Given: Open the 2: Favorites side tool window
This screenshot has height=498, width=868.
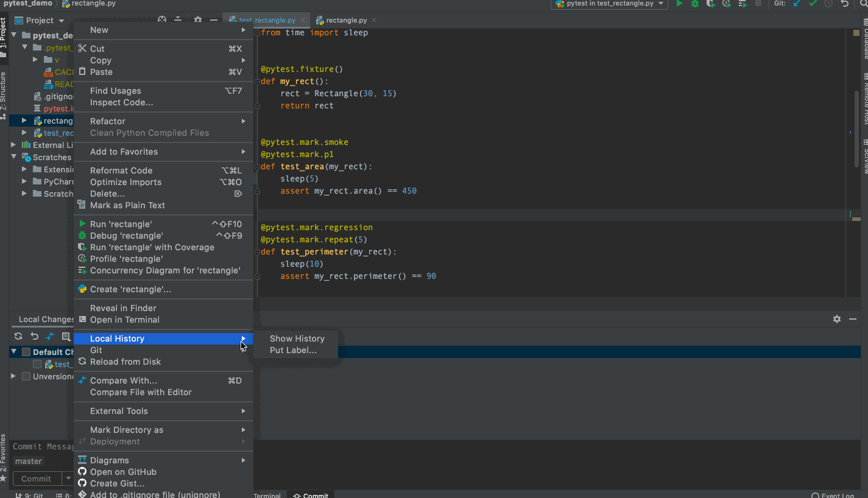Looking at the screenshot, I should click(4, 457).
